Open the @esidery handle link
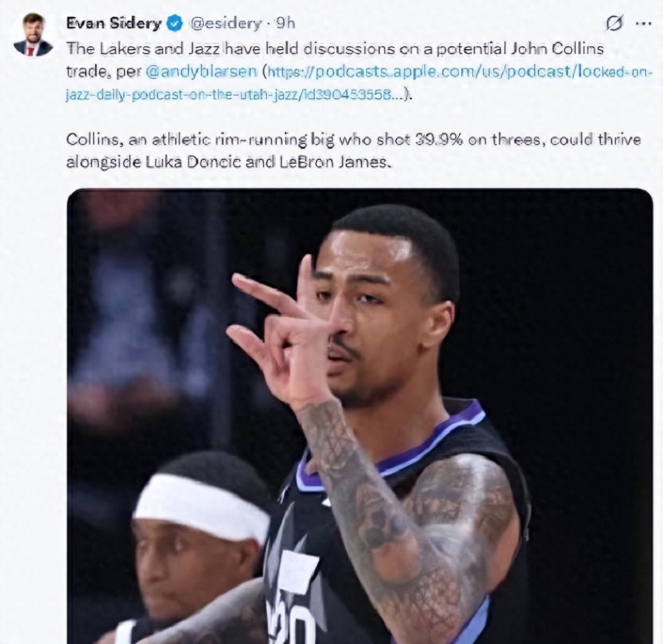Viewport: 663px width, 644px height. pos(225,23)
